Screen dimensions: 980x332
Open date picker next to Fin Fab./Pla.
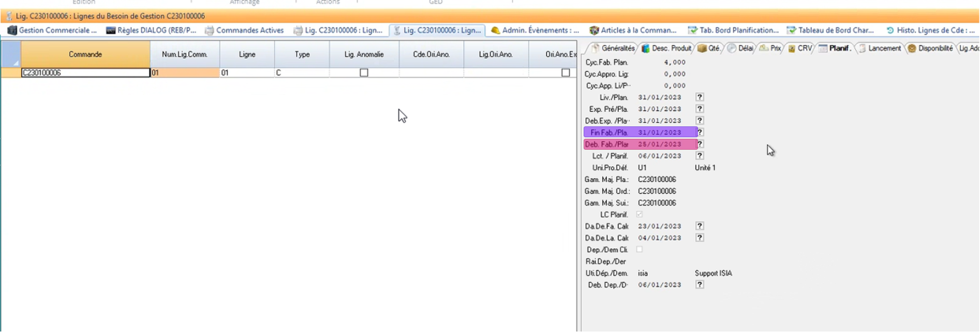pyautogui.click(x=700, y=133)
